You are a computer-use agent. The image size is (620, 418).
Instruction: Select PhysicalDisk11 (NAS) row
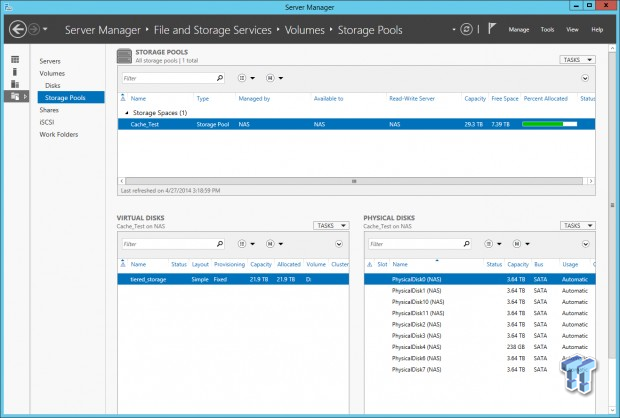point(480,313)
